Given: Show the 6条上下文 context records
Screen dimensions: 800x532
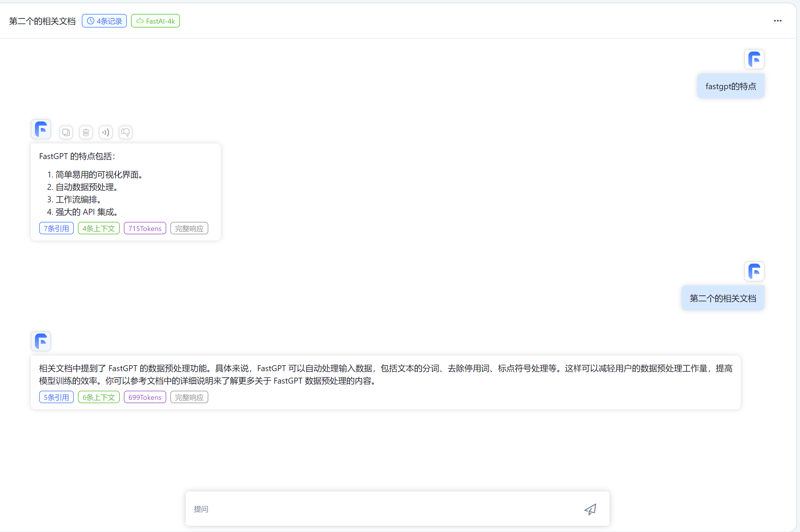Looking at the screenshot, I should [x=99, y=397].
